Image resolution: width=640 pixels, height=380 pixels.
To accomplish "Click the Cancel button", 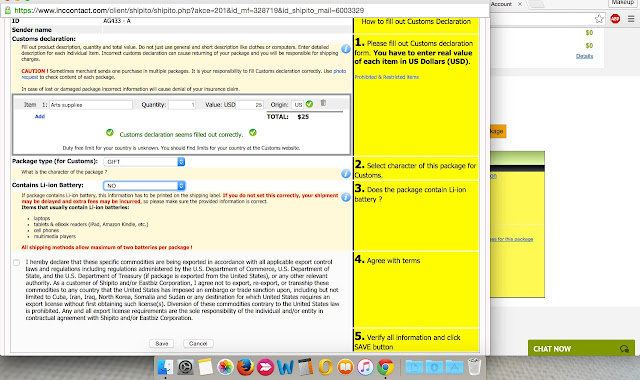I will pos(198,344).
